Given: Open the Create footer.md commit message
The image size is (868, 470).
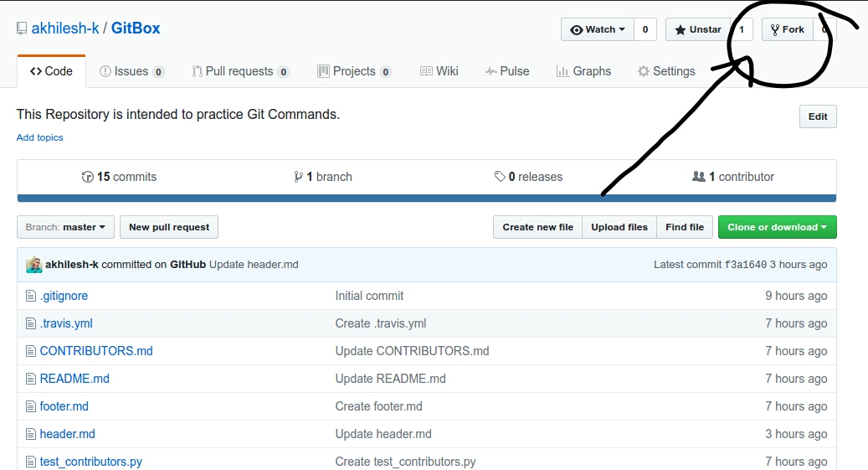Looking at the screenshot, I should [x=378, y=407].
